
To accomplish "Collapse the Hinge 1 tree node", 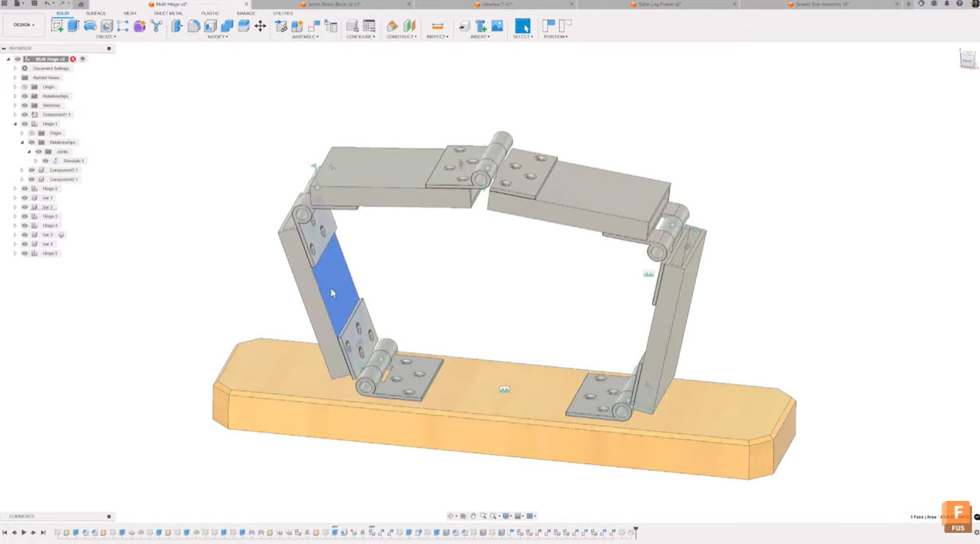I will 14,124.
